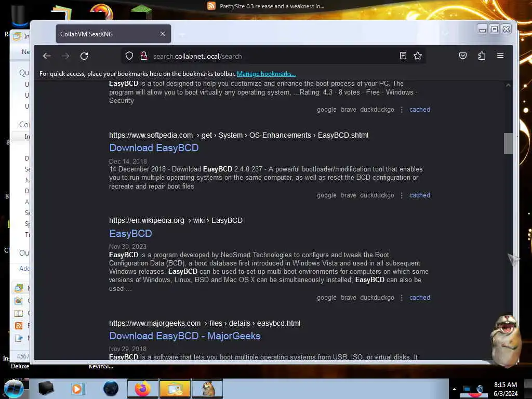Open the Windows Start orb
Image resolution: width=532 pixels, height=399 pixels.
click(x=14, y=389)
